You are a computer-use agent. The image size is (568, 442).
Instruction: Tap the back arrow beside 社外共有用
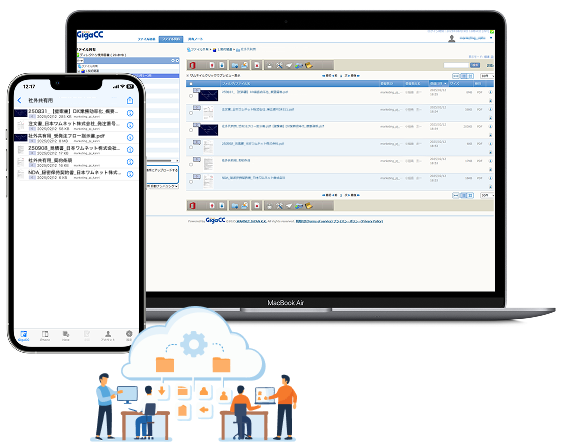point(20,100)
